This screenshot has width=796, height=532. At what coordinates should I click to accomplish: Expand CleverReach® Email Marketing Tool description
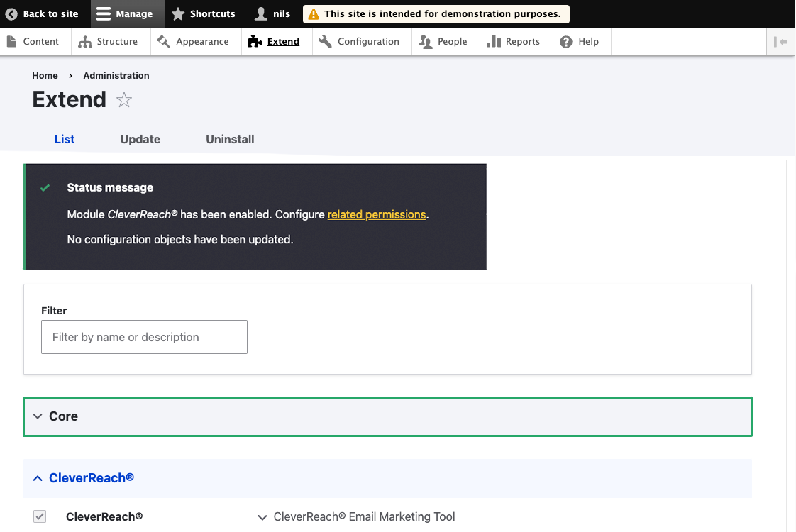pyautogui.click(x=262, y=517)
